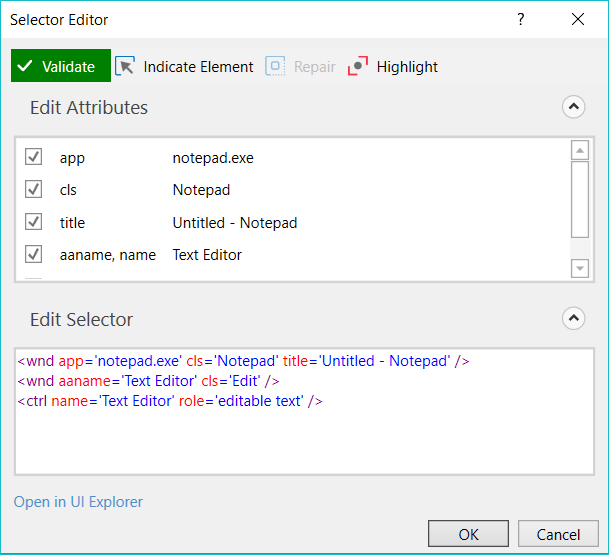Toggle the aaname, name attribute checkbox
The width and height of the screenshot is (609, 555).
tap(33, 254)
